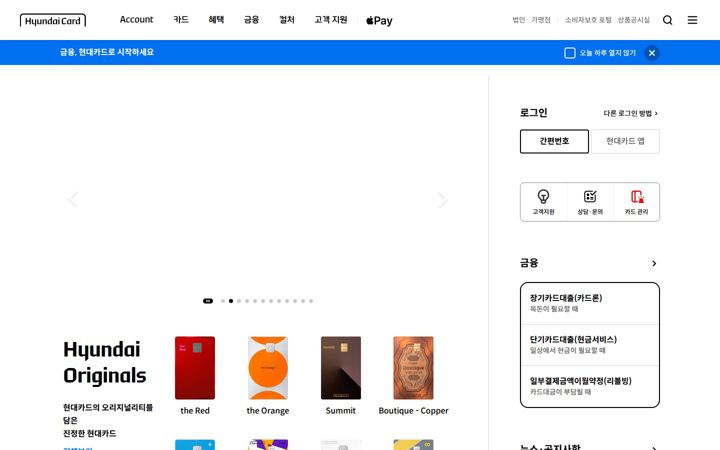Close the blue banner with X
Image resolution: width=720 pixels, height=450 pixels.
652,53
